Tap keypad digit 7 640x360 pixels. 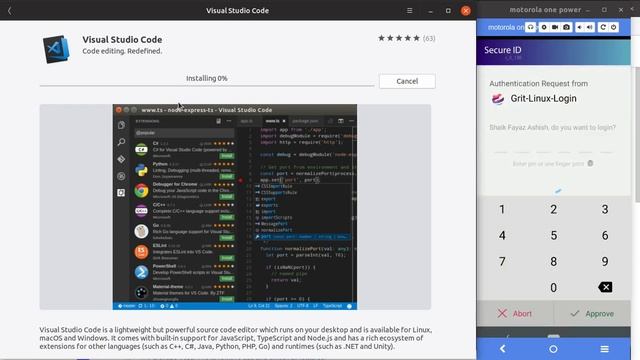(502, 262)
